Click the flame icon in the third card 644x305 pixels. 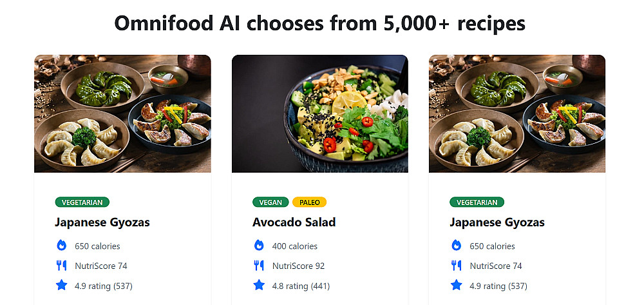coord(457,246)
